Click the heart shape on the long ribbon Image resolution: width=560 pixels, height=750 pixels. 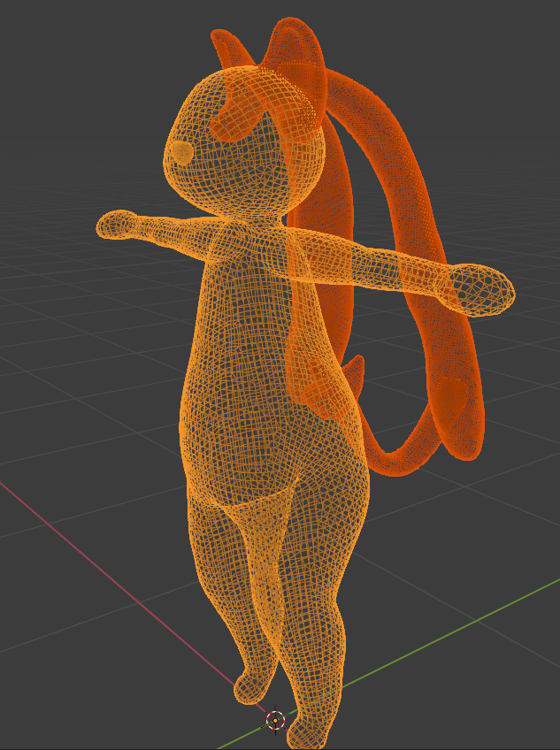[x=453, y=397]
